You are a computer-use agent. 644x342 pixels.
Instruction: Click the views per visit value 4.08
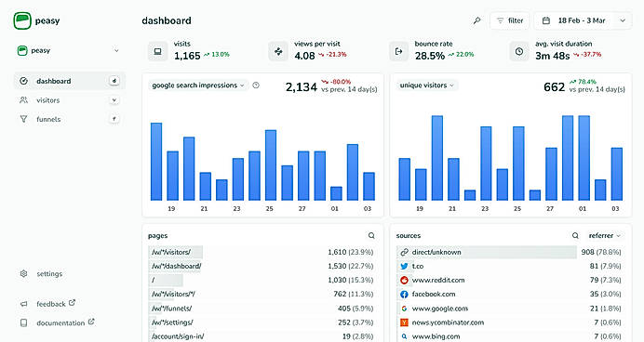304,56
